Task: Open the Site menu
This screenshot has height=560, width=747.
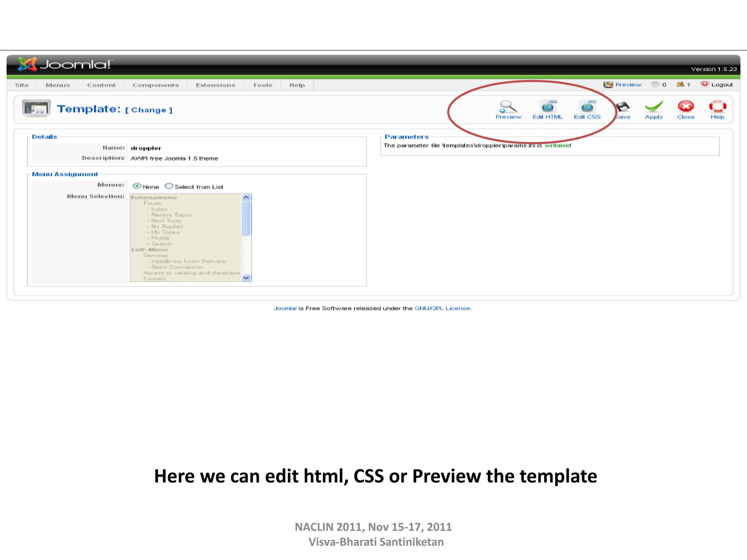Action: click(x=22, y=85)
